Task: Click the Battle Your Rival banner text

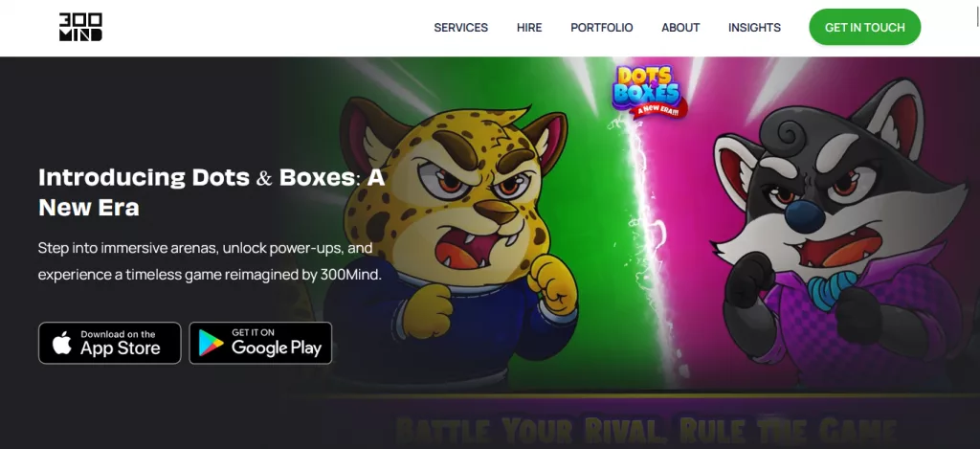Action: [645, 430]
